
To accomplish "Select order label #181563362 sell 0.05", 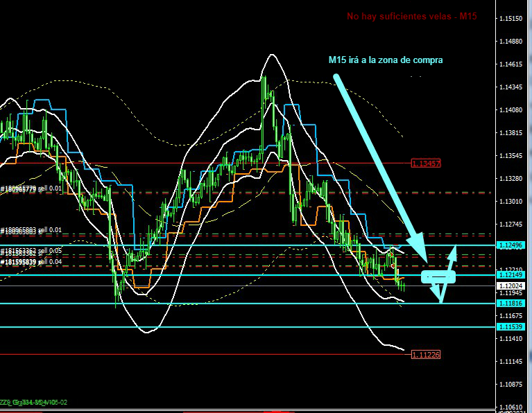I will coord(31,251).
